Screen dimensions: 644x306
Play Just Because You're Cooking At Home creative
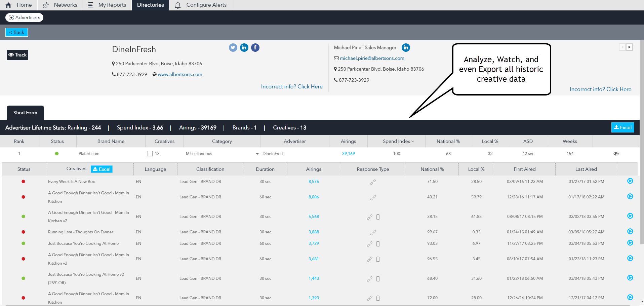(630, 243)
